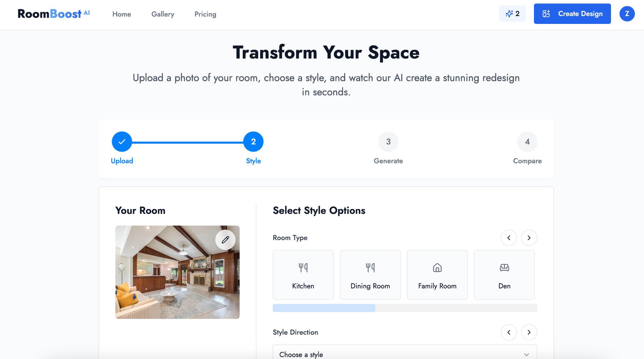Click previous arrow beside Style Direction
This screenshot has width=644, height=359.
pos(508,332)
